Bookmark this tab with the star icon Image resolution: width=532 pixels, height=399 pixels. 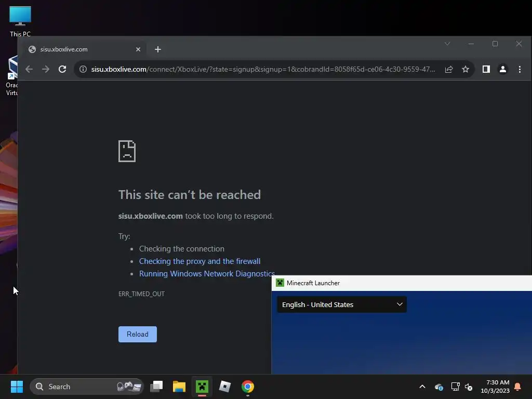pos(465,69)
